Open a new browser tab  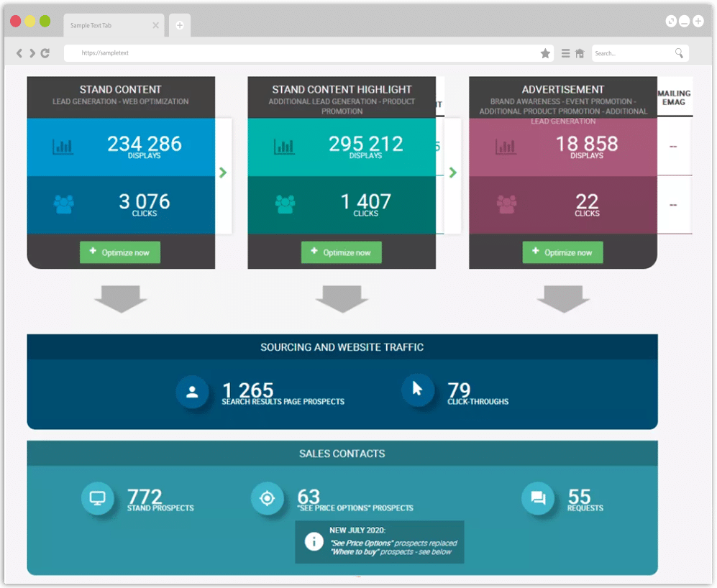click(x=179, y=25)
